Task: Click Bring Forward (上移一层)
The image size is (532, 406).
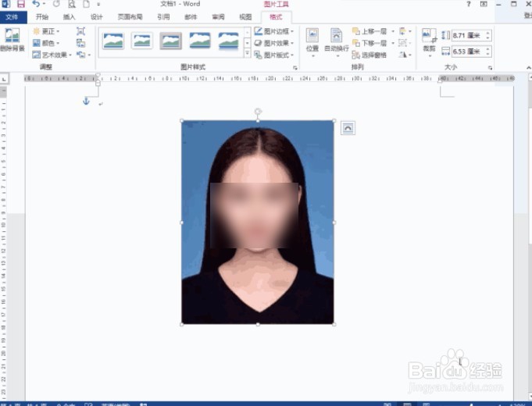Action: (370, 31)
